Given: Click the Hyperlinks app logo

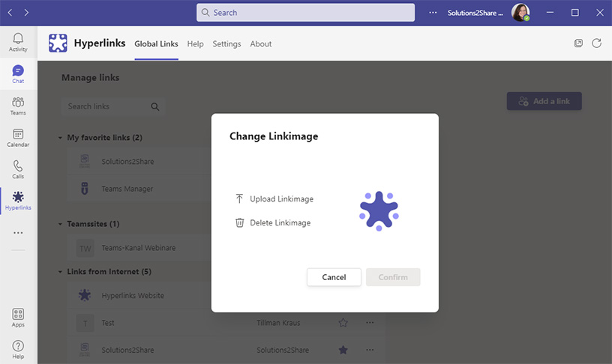Looking at the screenshot, I should (x=58, y=43).
